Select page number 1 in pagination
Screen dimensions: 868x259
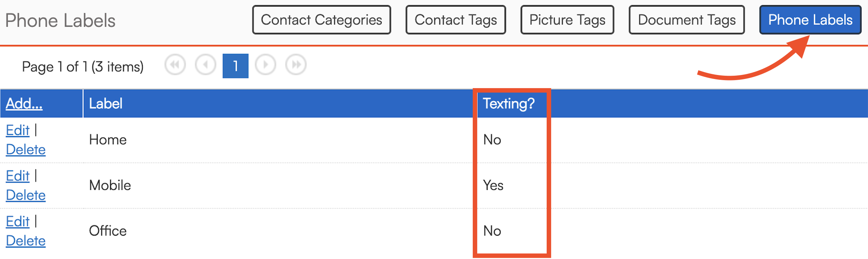[235, 66]
